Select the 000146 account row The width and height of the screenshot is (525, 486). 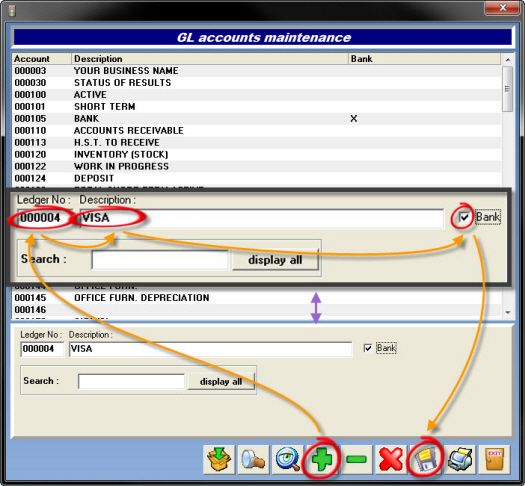click(x=256, y=310)
